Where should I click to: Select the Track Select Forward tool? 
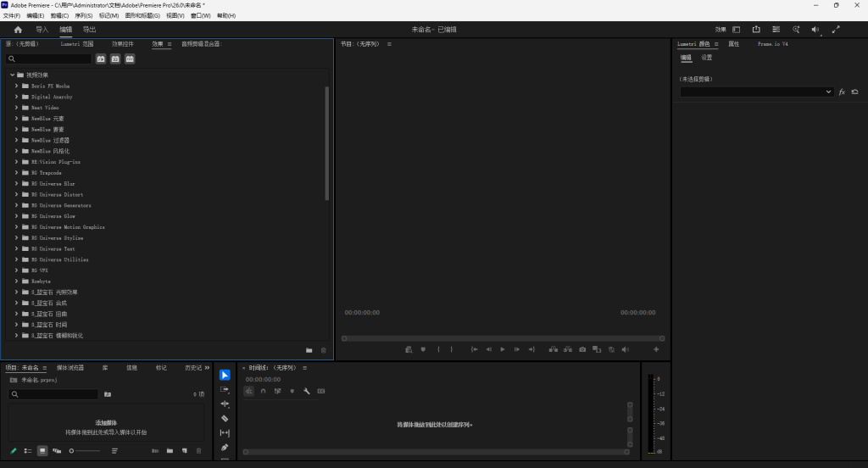225,389
